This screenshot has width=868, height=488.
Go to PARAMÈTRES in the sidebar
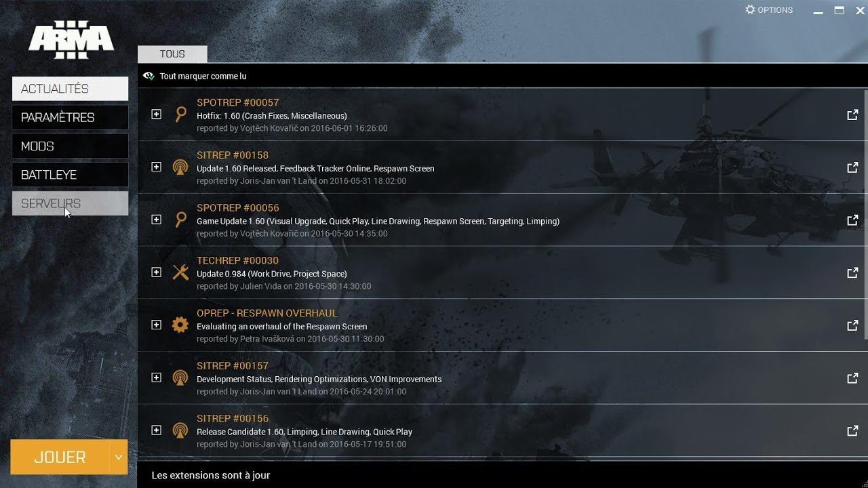70,117
